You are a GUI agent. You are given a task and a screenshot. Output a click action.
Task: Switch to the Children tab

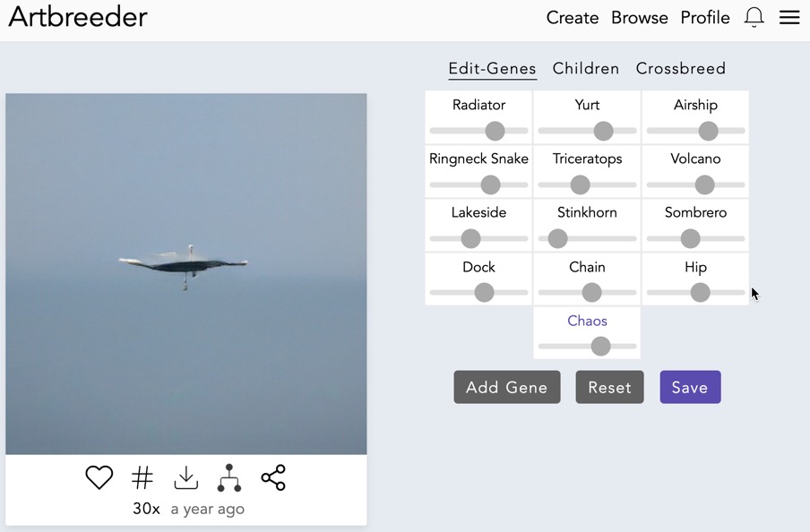(x=586, y=68)
